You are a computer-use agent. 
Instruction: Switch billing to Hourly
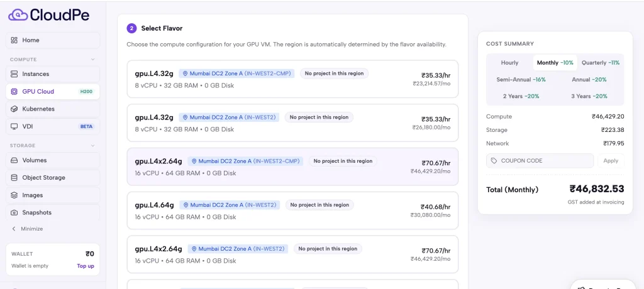[509, 63]
